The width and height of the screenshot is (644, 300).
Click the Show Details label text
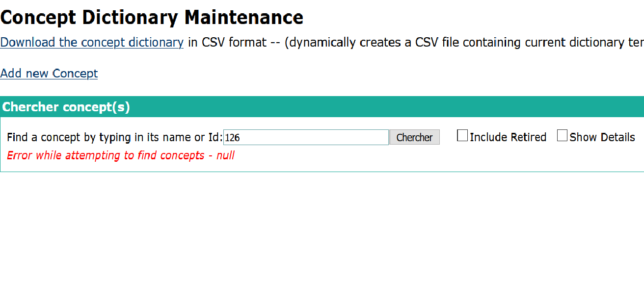(602, 137)
